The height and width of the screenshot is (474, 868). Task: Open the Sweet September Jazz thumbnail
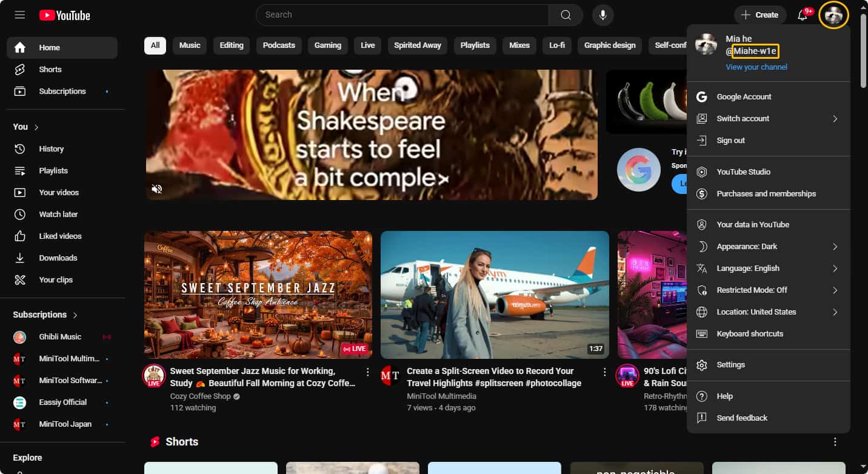(x=258, y=295)
